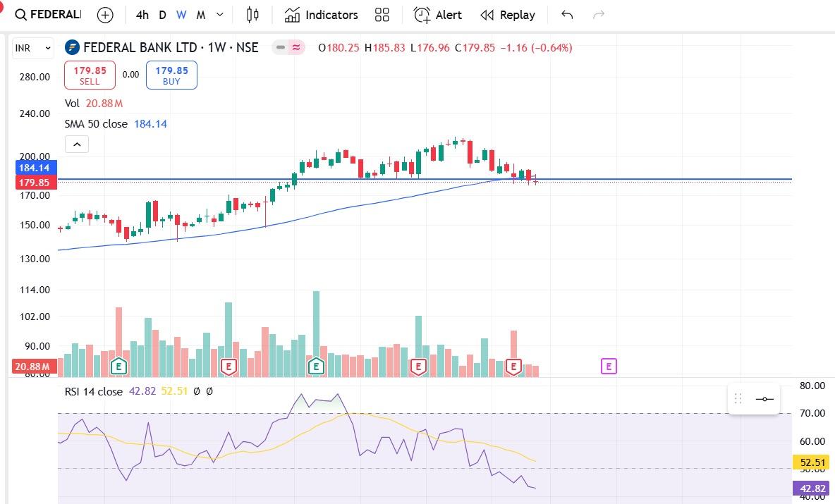The height and width of the screenshot is (504, 835).
Task: Open the purple upcoming E earnings marker
Action: click(608, 366)
